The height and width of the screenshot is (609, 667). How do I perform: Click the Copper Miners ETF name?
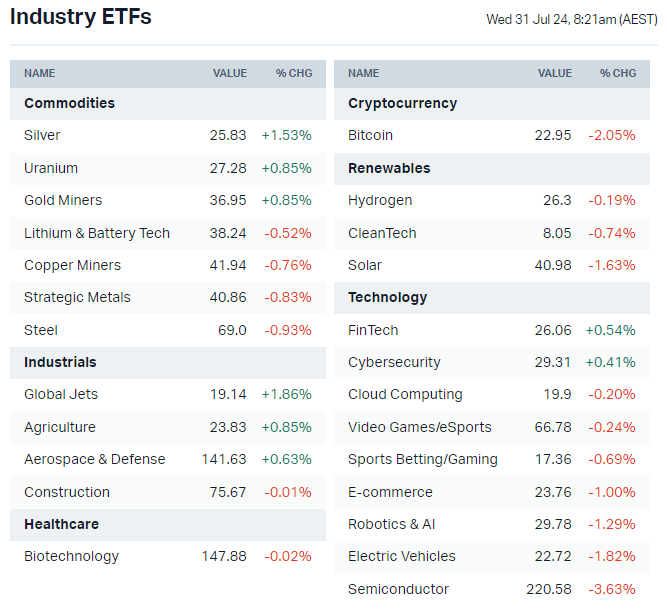coord(72,265)
